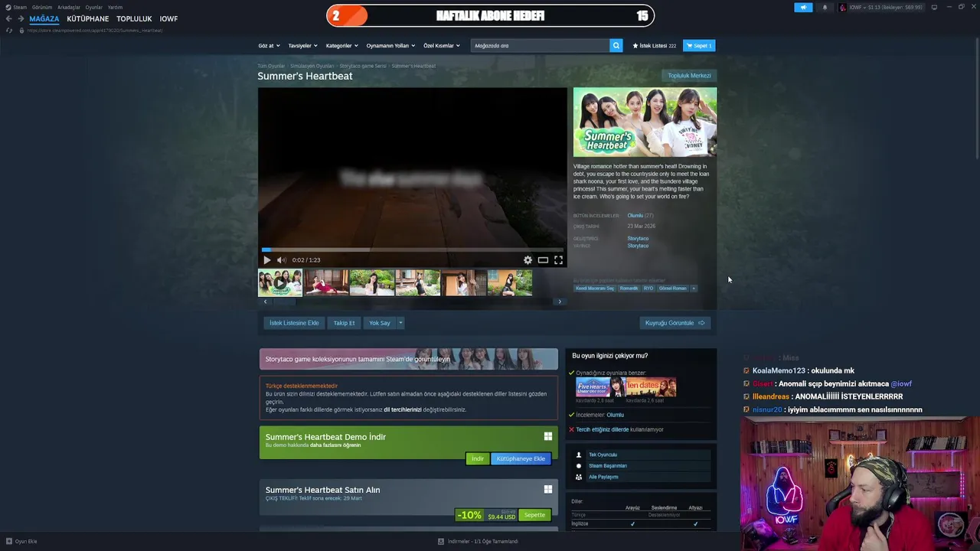Click the Steam announcements megaphone icon
Image resolution: width=980 pixels, height=551 pixels.
[803, 8]
